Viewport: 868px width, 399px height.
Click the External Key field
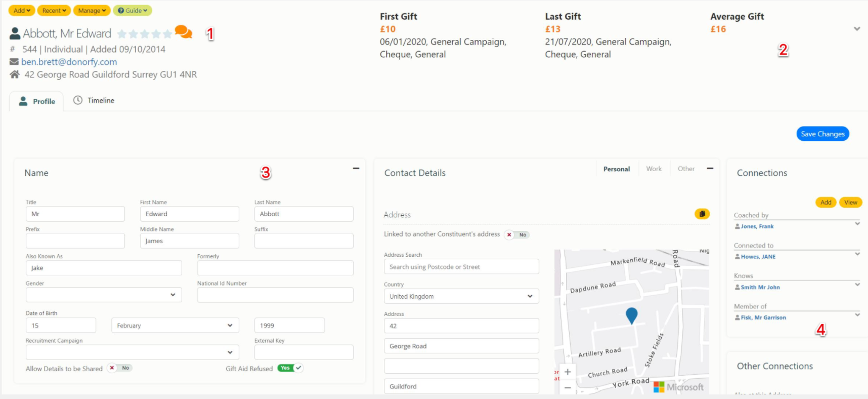pos(304,352)
